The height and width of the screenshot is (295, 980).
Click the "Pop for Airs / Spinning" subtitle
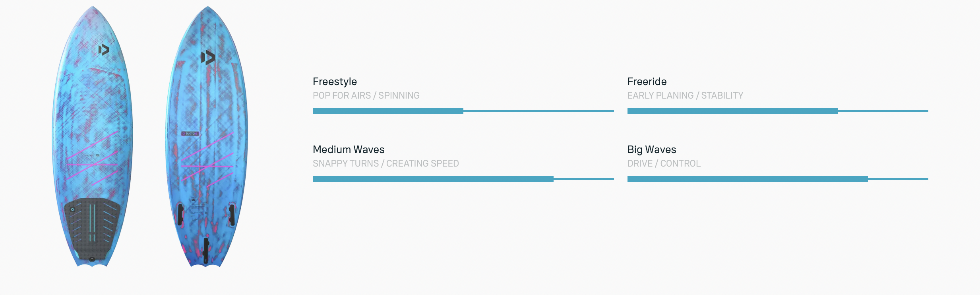pyautogui.click(x=366, y=95)
